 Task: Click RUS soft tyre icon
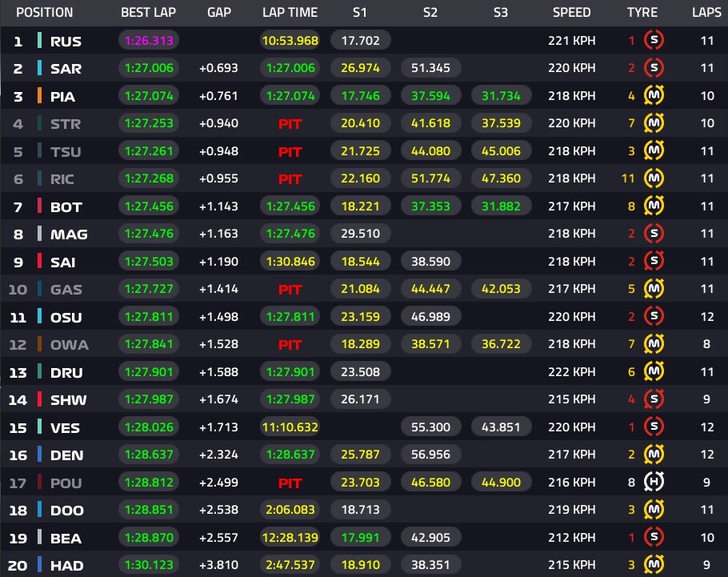(654, 40)
